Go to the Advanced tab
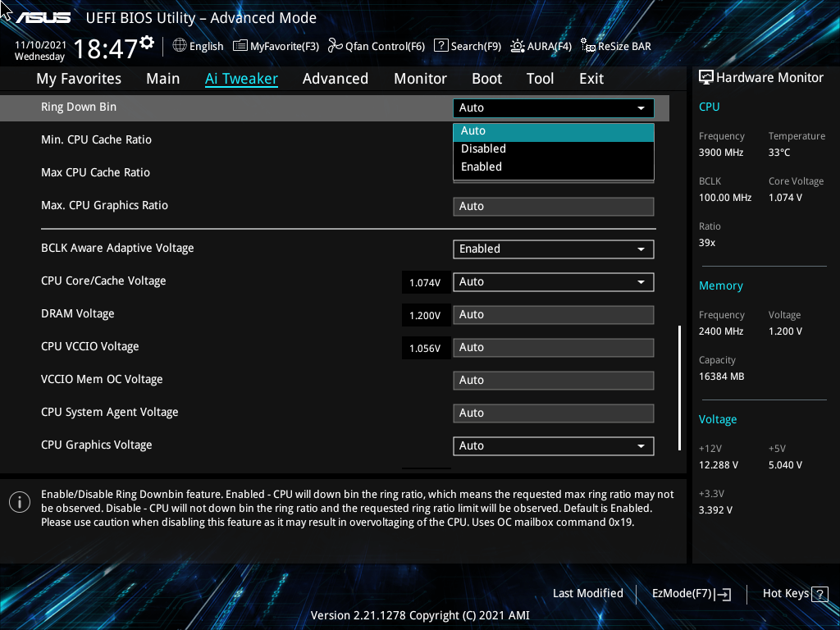Screen dimensions: 840x630 click(336, 79)
